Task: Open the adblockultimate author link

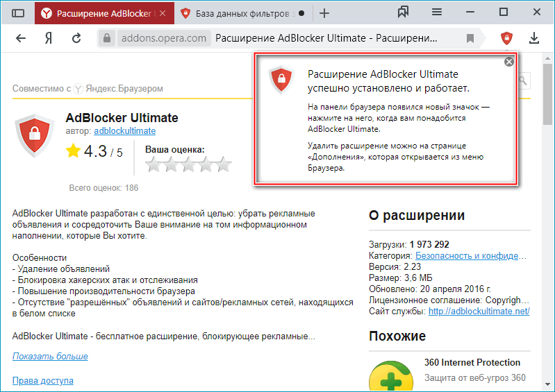Action: (x=124, y=131)
